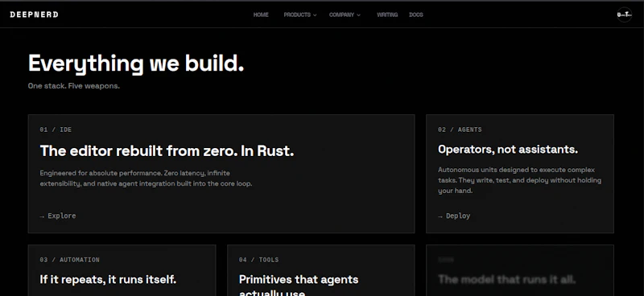
Task: Open the DOCS nav link
Action: click(416, 14)
